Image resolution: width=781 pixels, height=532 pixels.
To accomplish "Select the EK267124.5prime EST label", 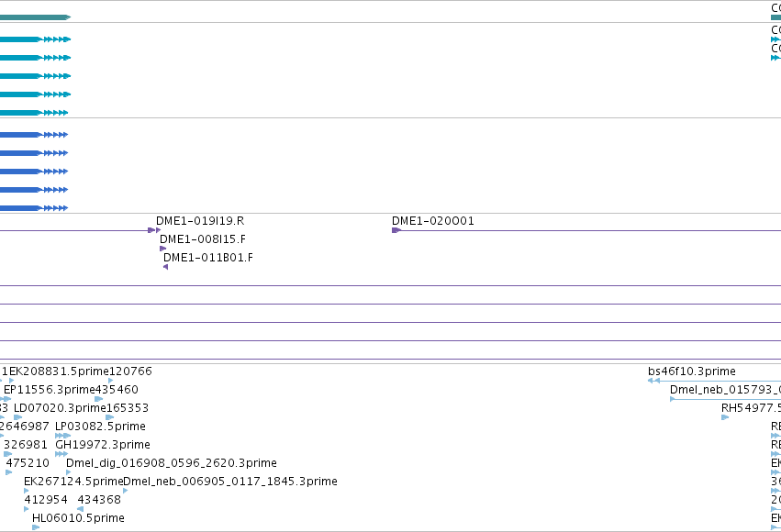I will [x=73, y=482].
